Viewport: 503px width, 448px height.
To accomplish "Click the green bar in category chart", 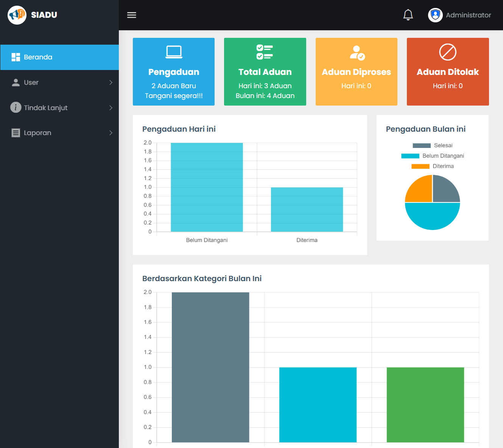I will tap(425, 404).
